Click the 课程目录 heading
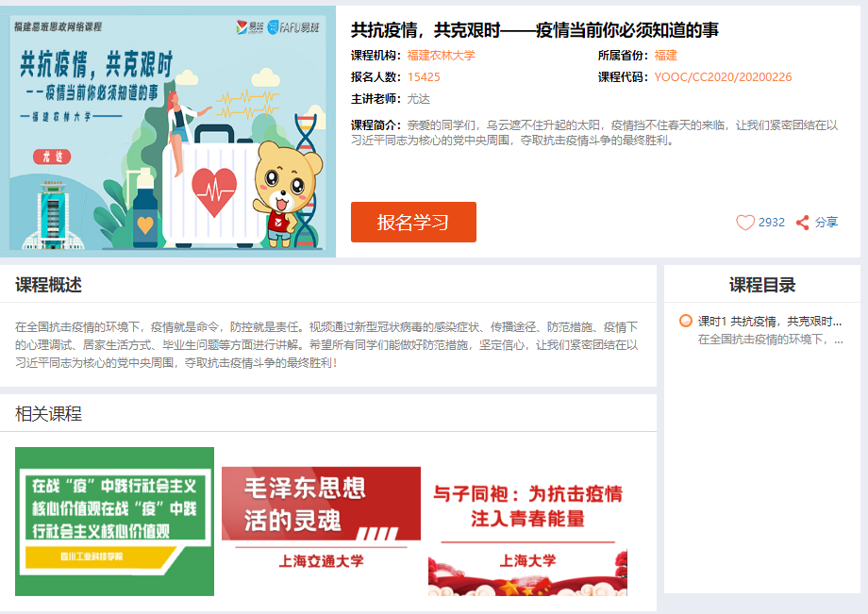 point(762,285)
